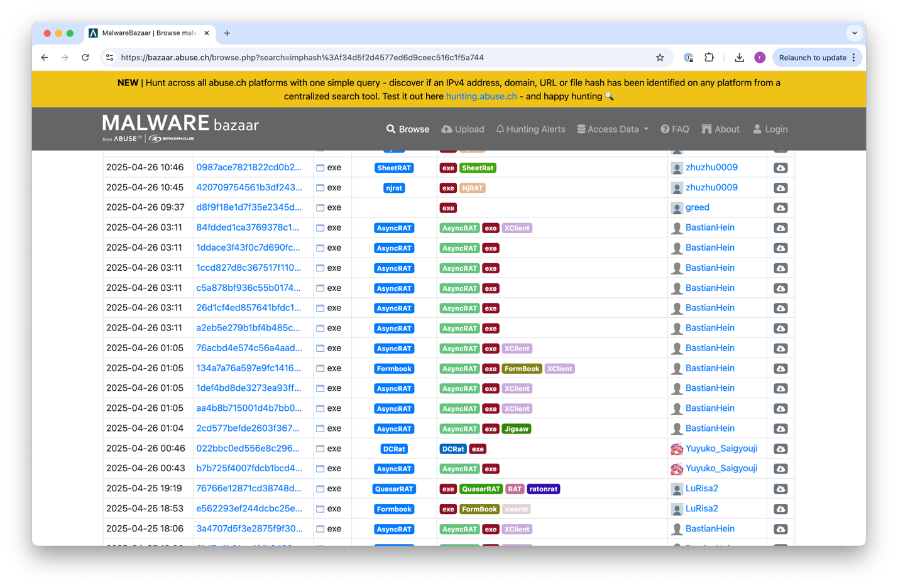Screen dimensions: 898x588
Task: Open the tab search chevron dropdown
Action: 854,33
